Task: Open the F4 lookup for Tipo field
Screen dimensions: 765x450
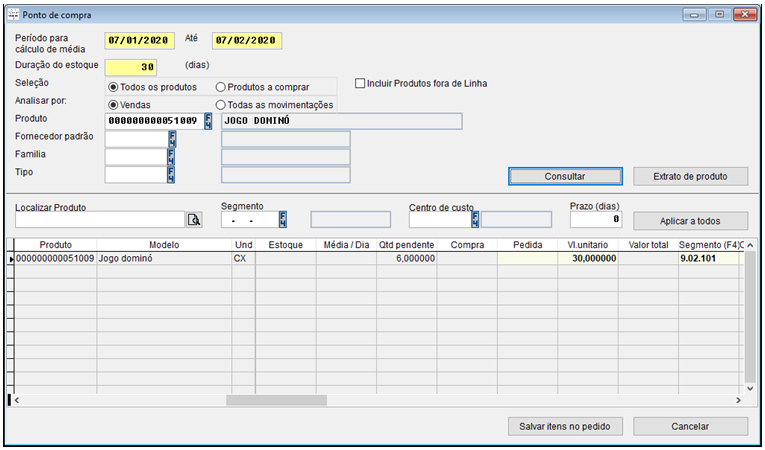Action: [x=171, y=174]
